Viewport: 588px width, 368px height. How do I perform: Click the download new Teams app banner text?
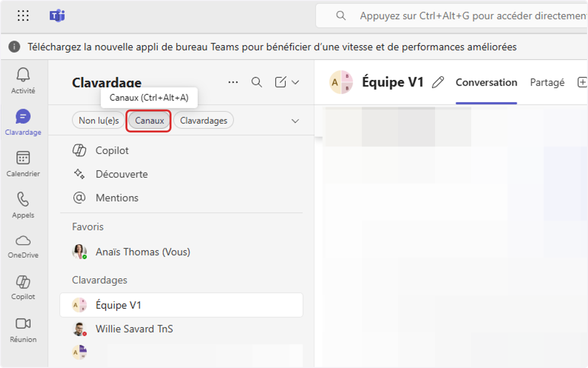[x=272, y=47]
